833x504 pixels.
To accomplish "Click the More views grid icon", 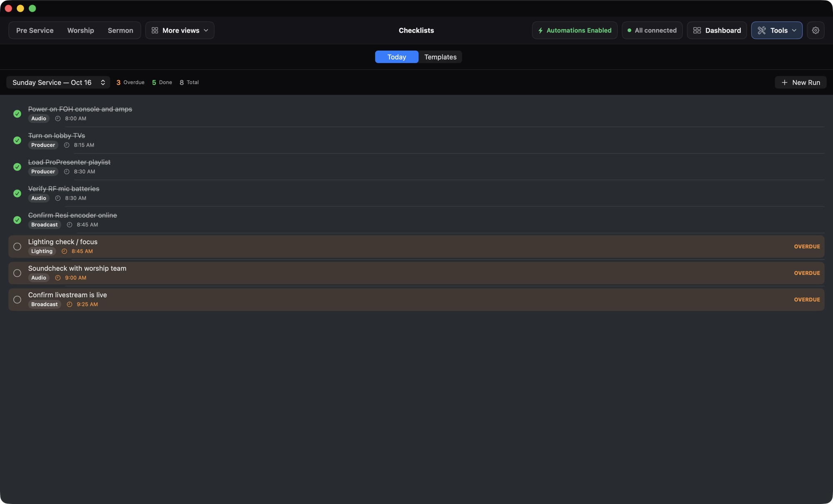I will coord(155,30).
